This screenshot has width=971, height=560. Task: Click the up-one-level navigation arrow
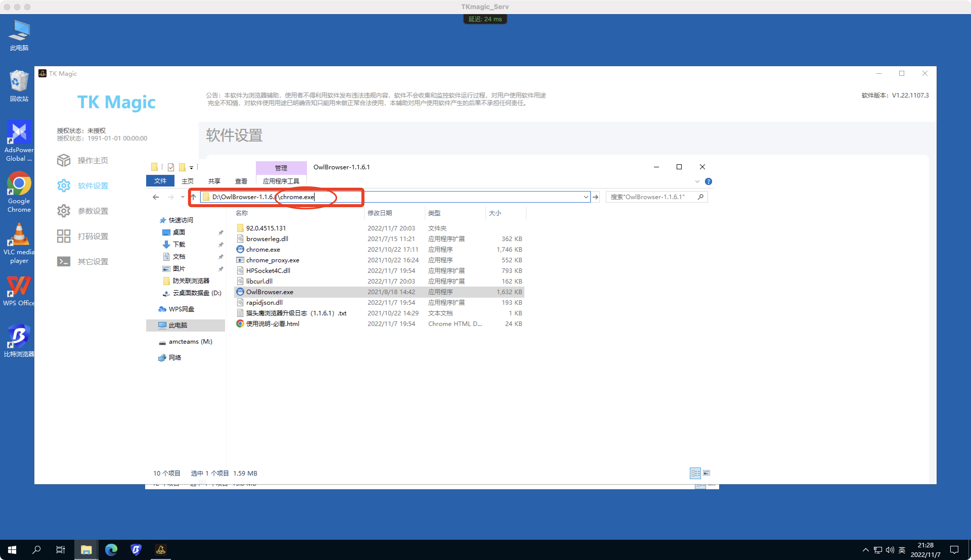[194, 197]
